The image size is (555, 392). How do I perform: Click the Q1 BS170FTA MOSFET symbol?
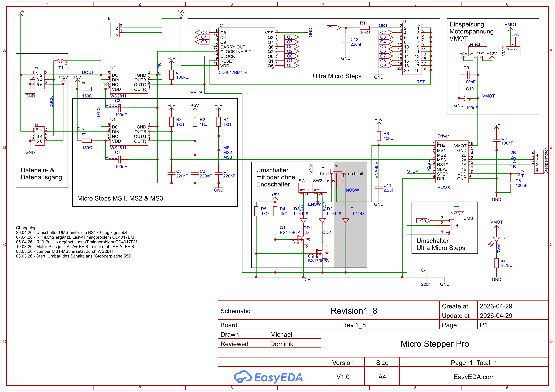302,240
